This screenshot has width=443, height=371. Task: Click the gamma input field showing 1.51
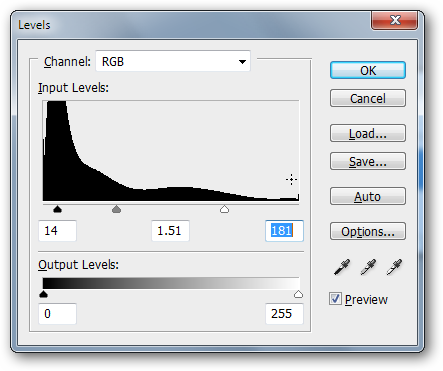(x=171, y=231)
